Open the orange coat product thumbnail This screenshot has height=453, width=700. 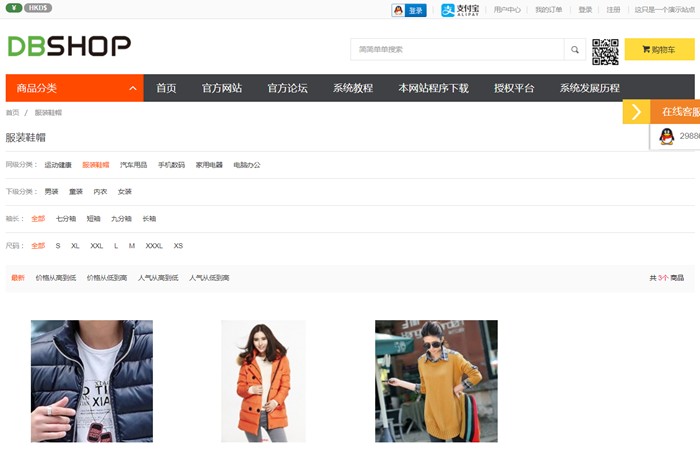click(x=263, y=381)
